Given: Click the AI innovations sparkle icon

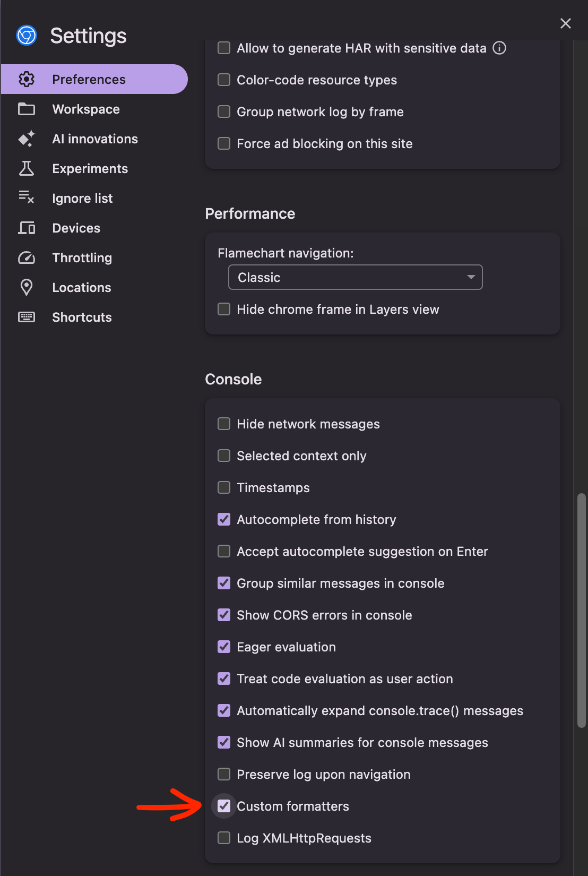Looking at the screenshot, I should [x=27, y=139].
